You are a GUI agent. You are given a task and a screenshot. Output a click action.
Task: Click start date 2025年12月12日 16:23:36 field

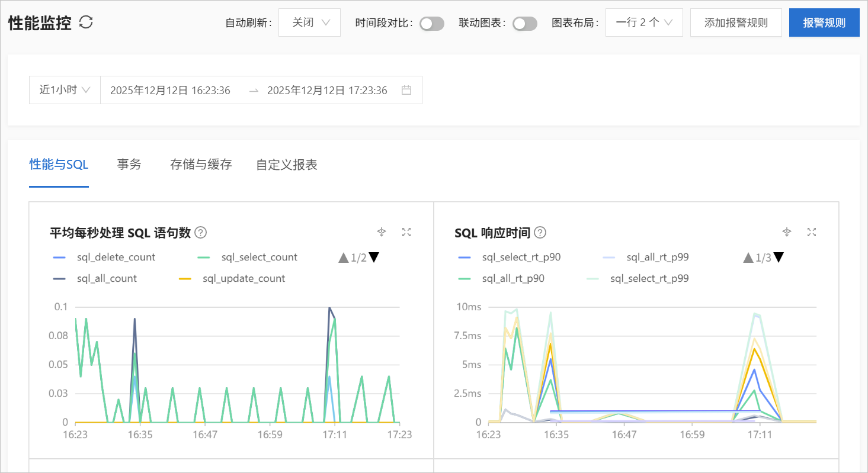click(170, 90)
